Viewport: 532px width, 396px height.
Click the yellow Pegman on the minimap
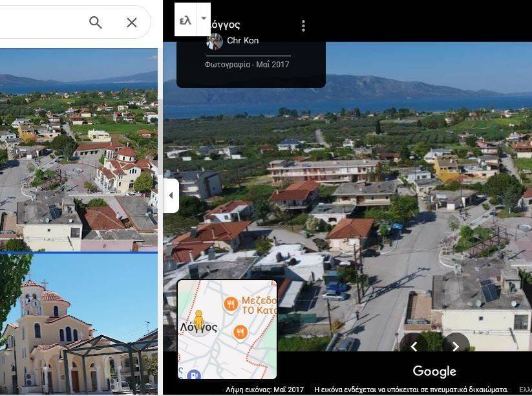tap(198, 318)
